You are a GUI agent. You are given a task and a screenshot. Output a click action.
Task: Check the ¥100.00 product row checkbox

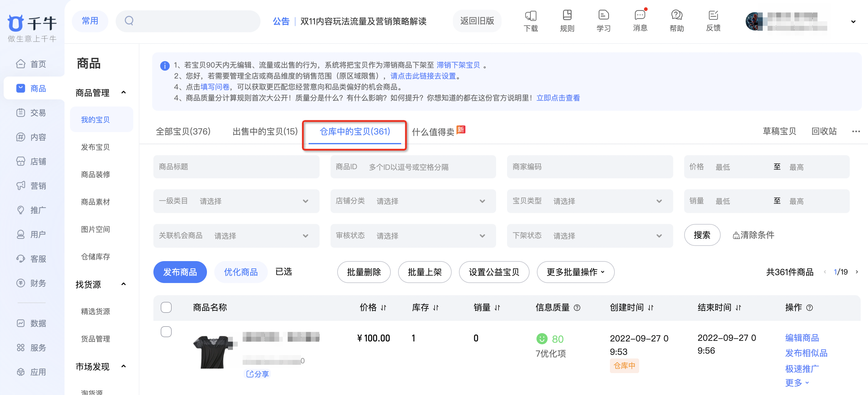pos(166,332)
